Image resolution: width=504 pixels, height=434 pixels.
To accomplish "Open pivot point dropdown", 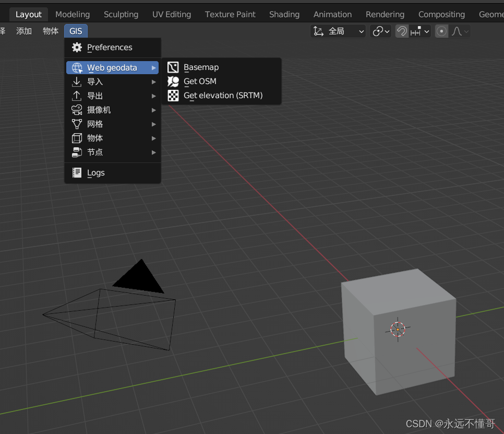I will tap(380, 31).
